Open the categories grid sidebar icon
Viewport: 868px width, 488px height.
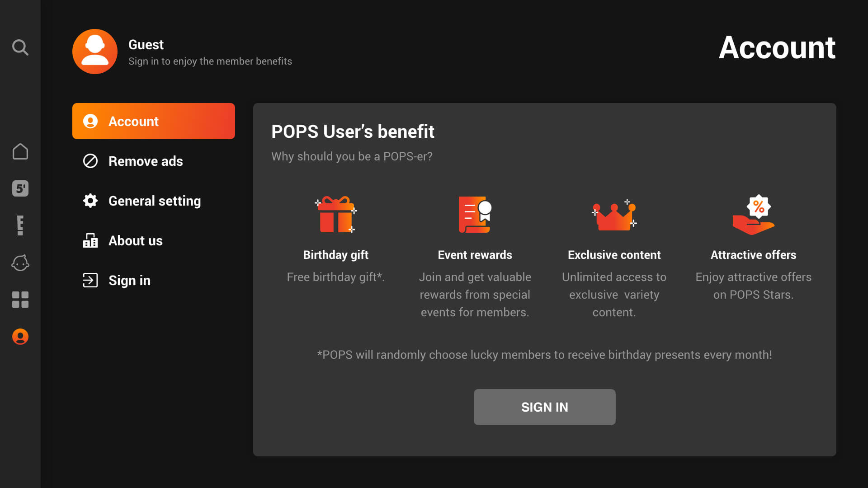tap(20, 300)
